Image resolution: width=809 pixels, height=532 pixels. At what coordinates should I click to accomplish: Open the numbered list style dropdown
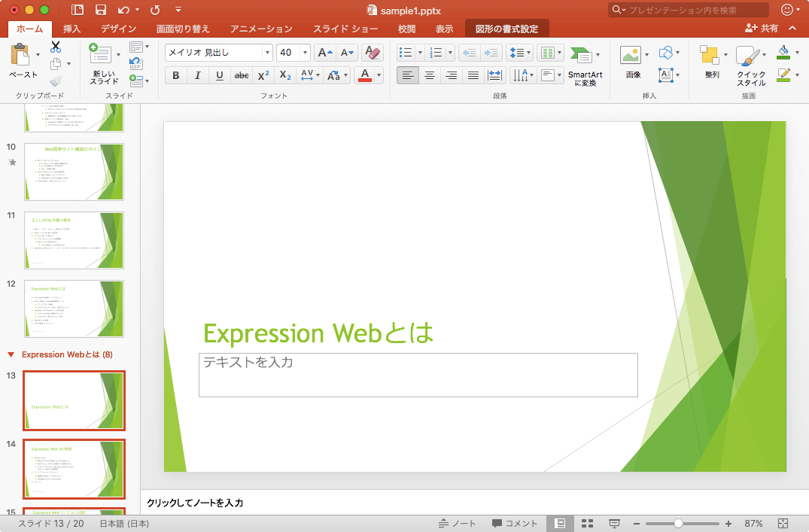451,53
